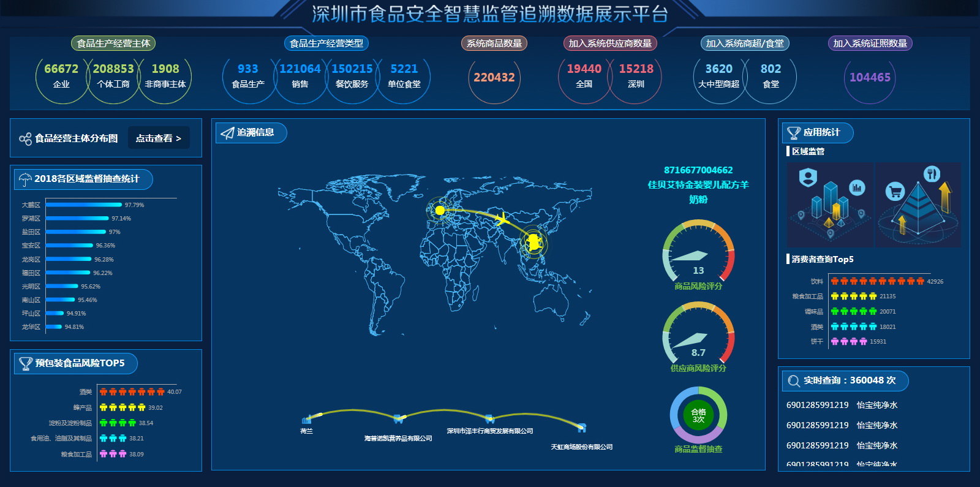
Task: Click the share-nodes icon beside 食品经营主体分布图
Action: tap(25, 139)
